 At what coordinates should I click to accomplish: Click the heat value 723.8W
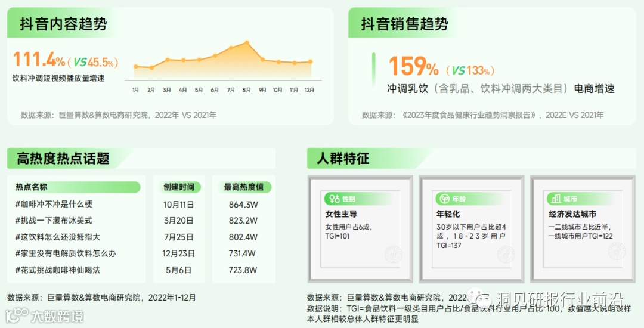(x=243, y=270)
